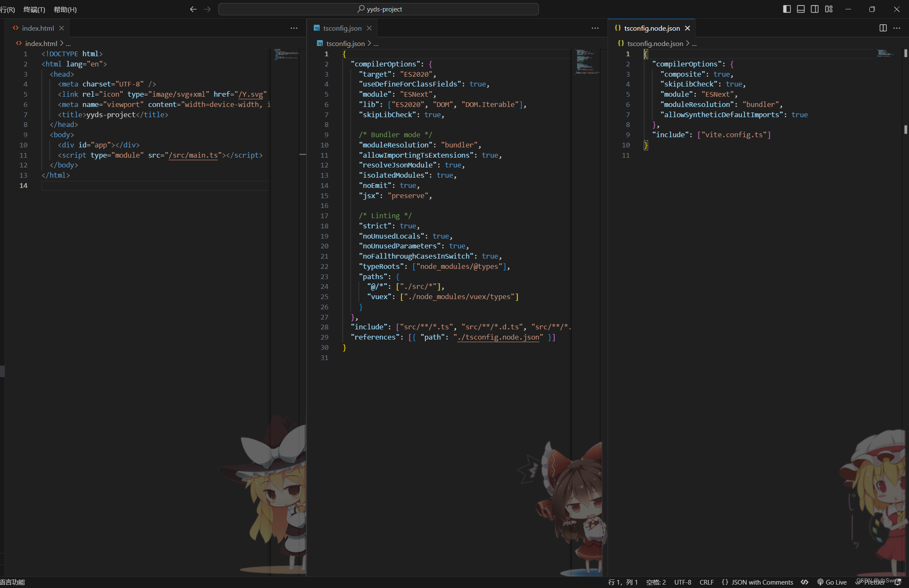
Task: Click the HTML file icon on index.html tab
Action: (16, 28)
